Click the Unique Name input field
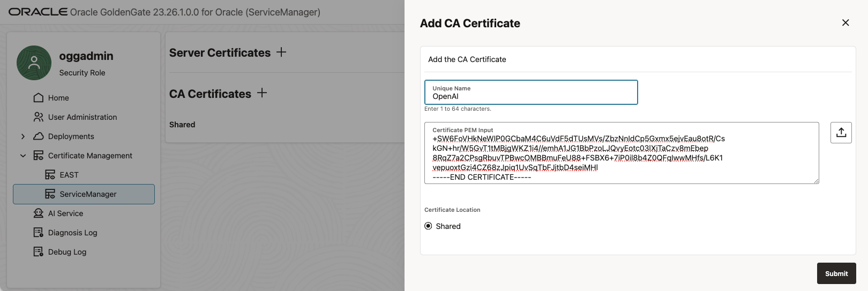 [530, 96]
